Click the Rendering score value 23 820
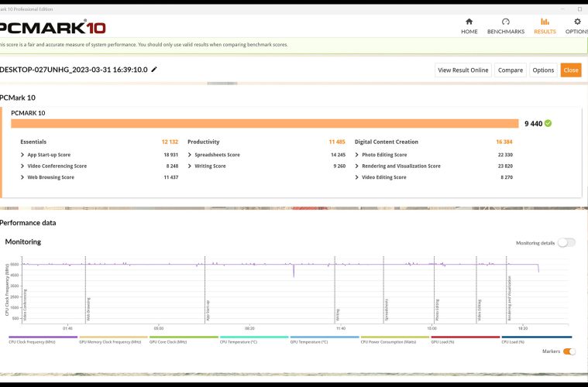 click(505, 166)
